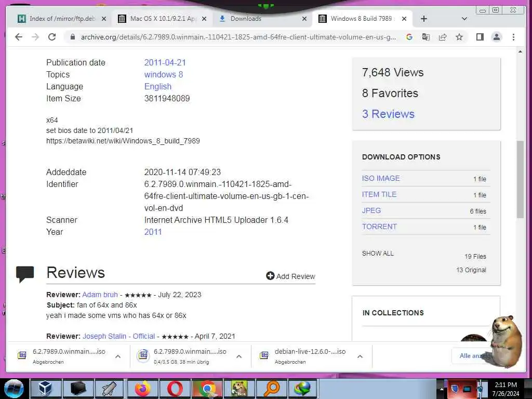The height and width of the screenshot is (399, 532).
Task: Launch Opera from the taskbar
Action: click(x=175, y=389)
